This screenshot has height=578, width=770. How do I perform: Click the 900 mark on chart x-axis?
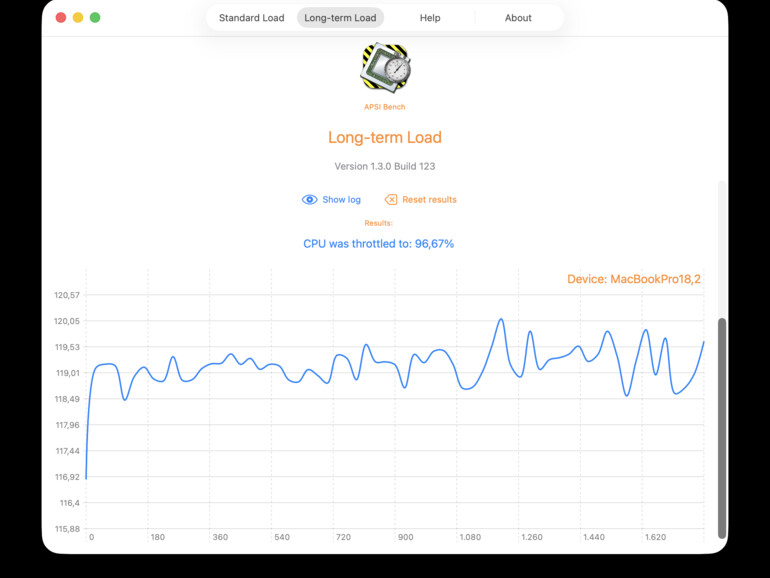point(405,537)
